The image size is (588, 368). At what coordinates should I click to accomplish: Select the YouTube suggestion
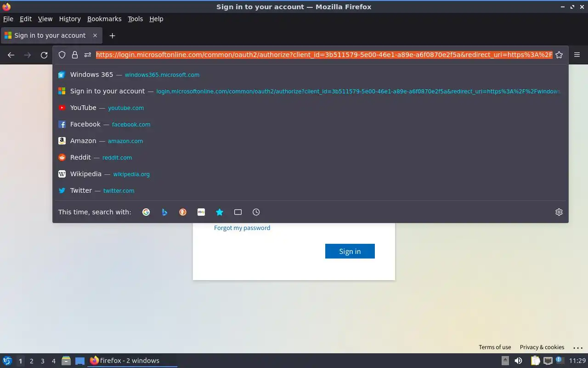click(x=311, y=108)
